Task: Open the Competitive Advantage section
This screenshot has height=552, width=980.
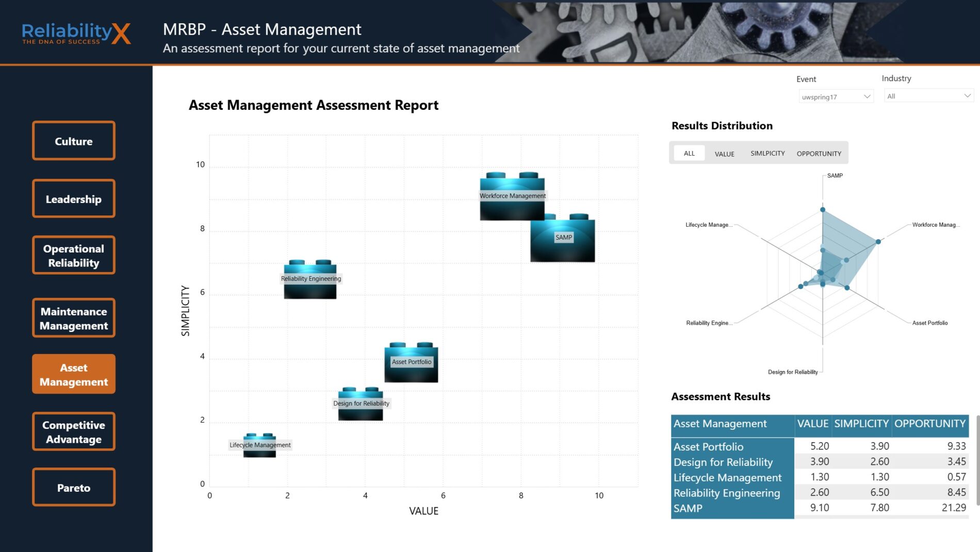Action: (x=74, y=432)
